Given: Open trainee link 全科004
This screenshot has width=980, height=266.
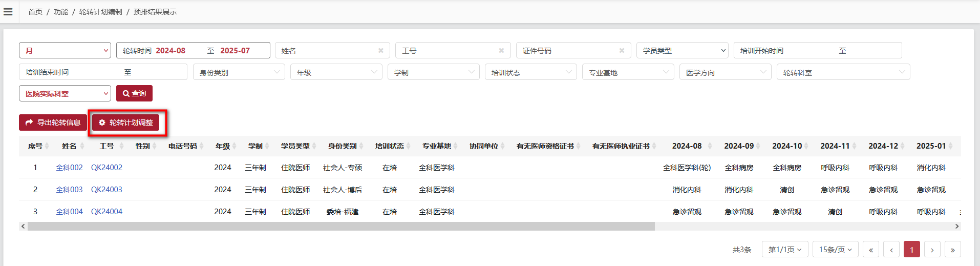Looking at the screenshot, I should [x=69, y=211].
